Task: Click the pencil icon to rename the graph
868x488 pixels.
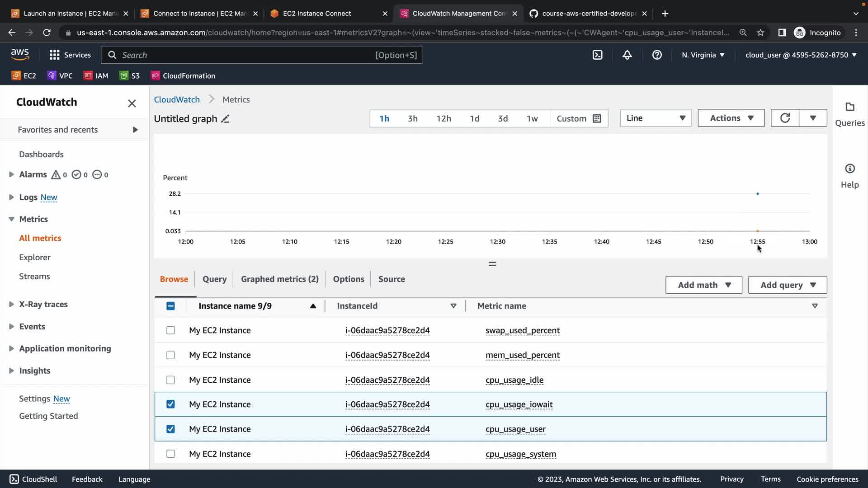Action: (x=225, y=119)
